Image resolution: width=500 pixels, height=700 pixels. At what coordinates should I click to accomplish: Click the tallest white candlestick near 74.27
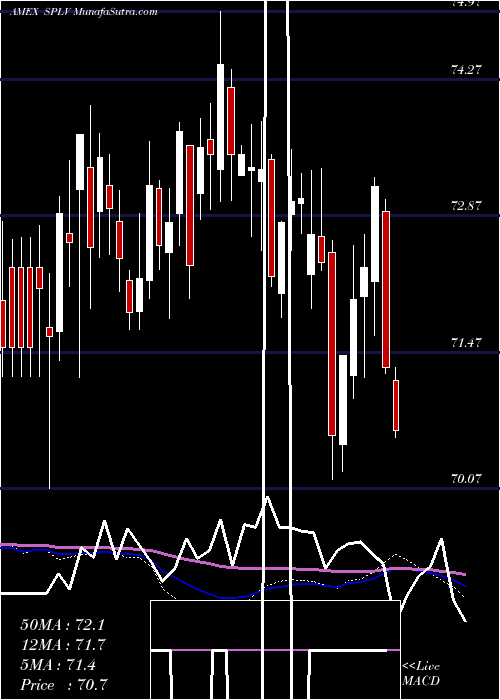(x=221, y=117)
